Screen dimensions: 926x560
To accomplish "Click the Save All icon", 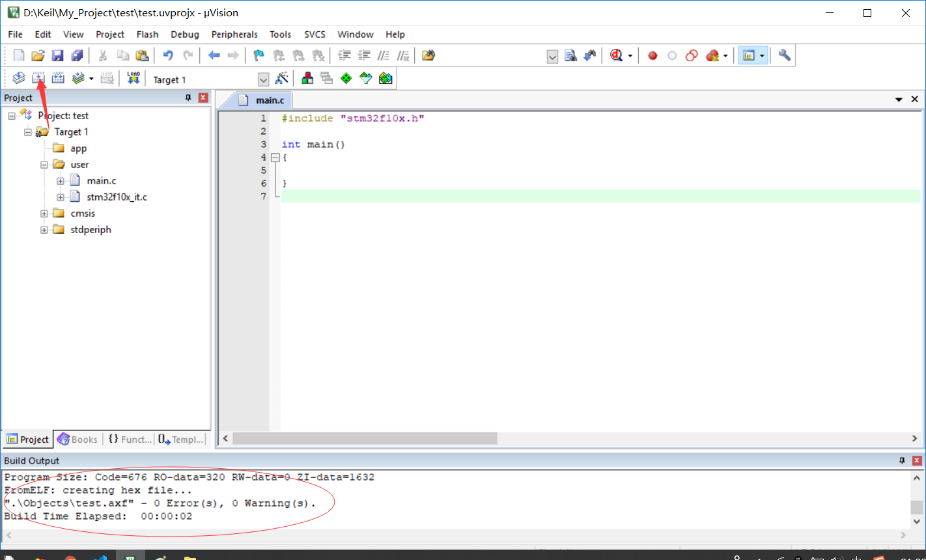I will (x=77, y=56).
